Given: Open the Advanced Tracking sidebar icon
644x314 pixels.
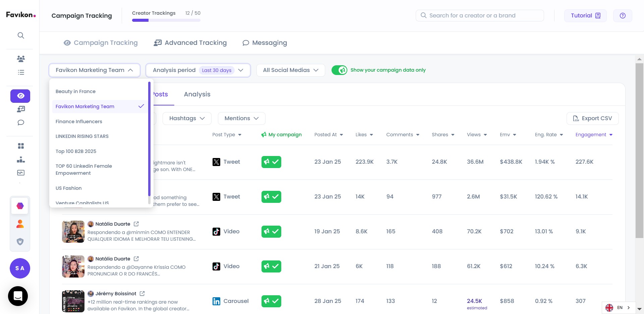Looking at the screenshot, I should [21, 109].
